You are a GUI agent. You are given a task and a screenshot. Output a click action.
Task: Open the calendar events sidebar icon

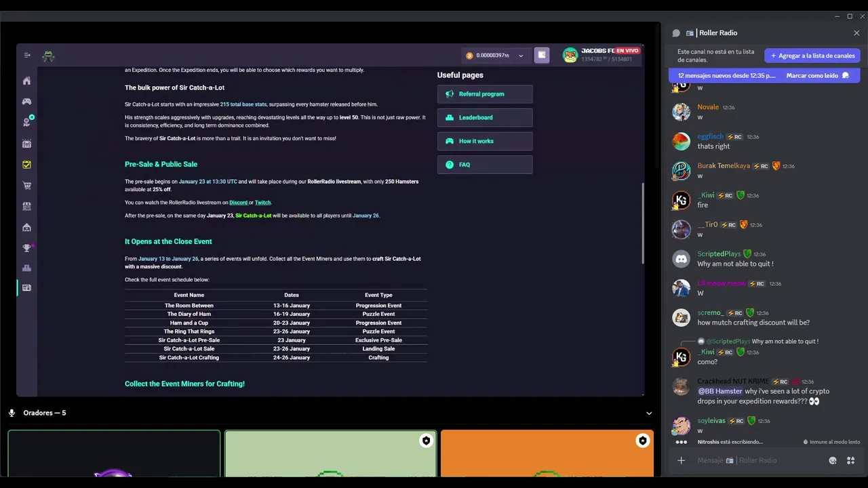pyautogui.click(x=26, y=144)
